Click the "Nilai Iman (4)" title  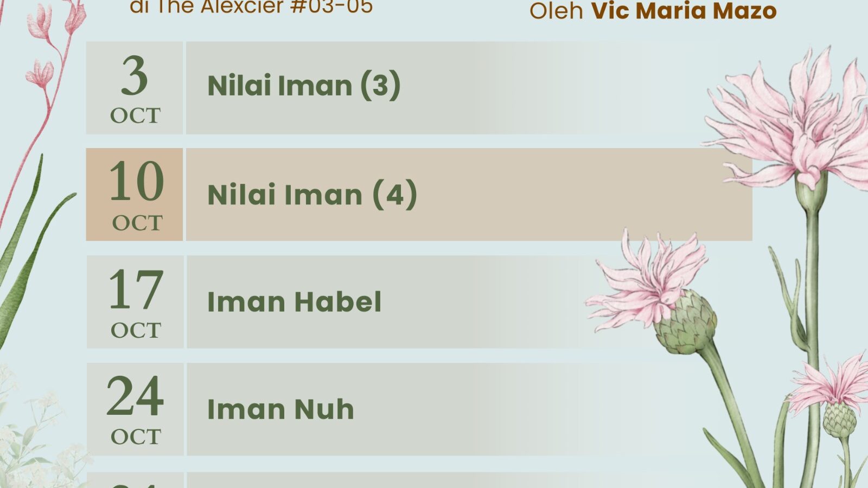[x=312, y=195]
